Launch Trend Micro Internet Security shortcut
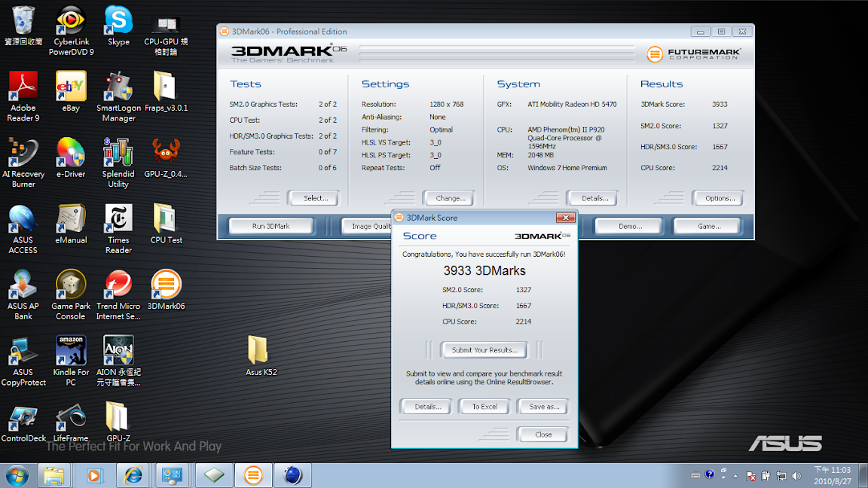The width and height of the screenshot is (868, 488). (x=118, y=295)
